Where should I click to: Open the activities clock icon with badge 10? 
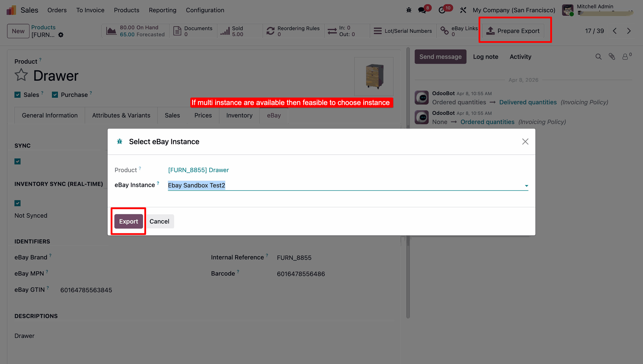pyautogui.click(x=442, y=10)
